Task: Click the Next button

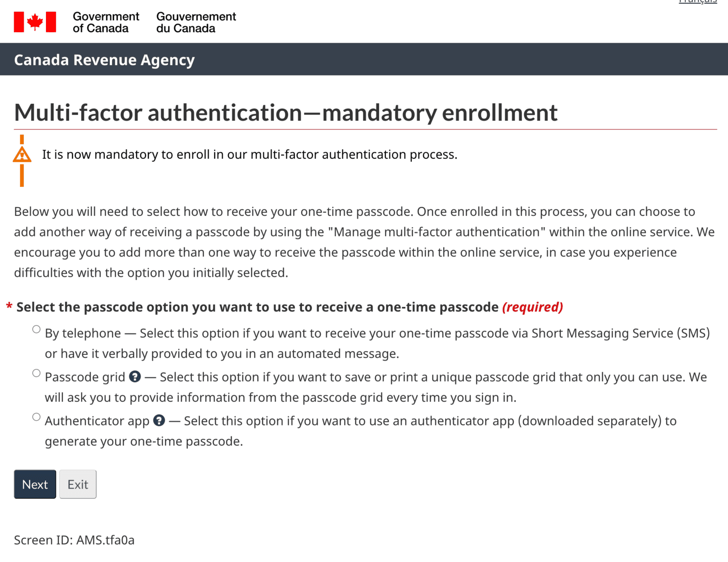Action: 35,484
